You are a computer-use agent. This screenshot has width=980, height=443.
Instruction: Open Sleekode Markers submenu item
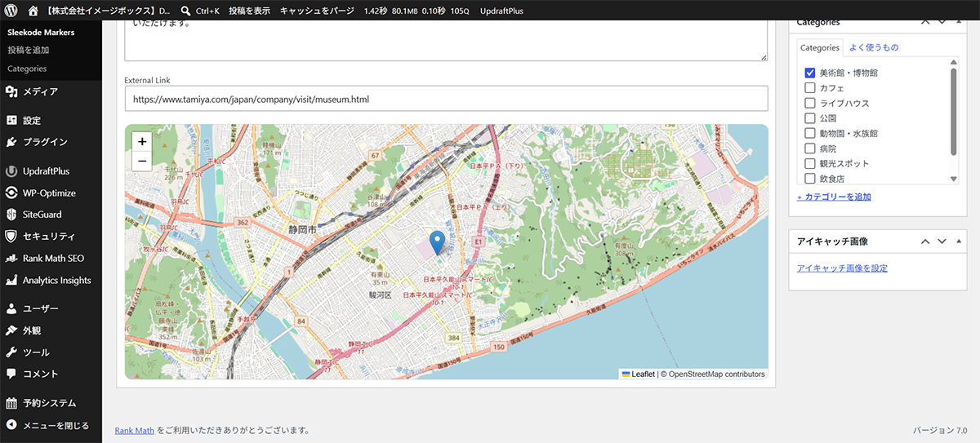click(x=41, y=33)
